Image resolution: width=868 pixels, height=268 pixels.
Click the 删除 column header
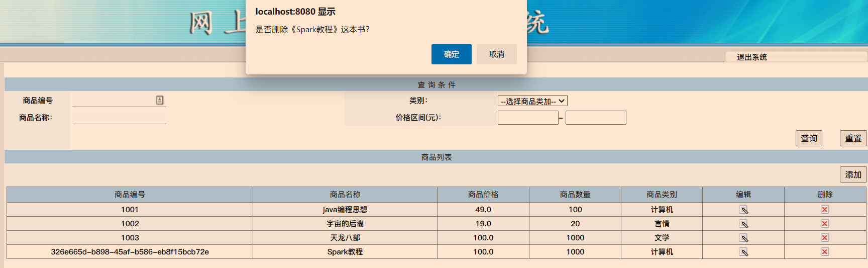(825, 195)
